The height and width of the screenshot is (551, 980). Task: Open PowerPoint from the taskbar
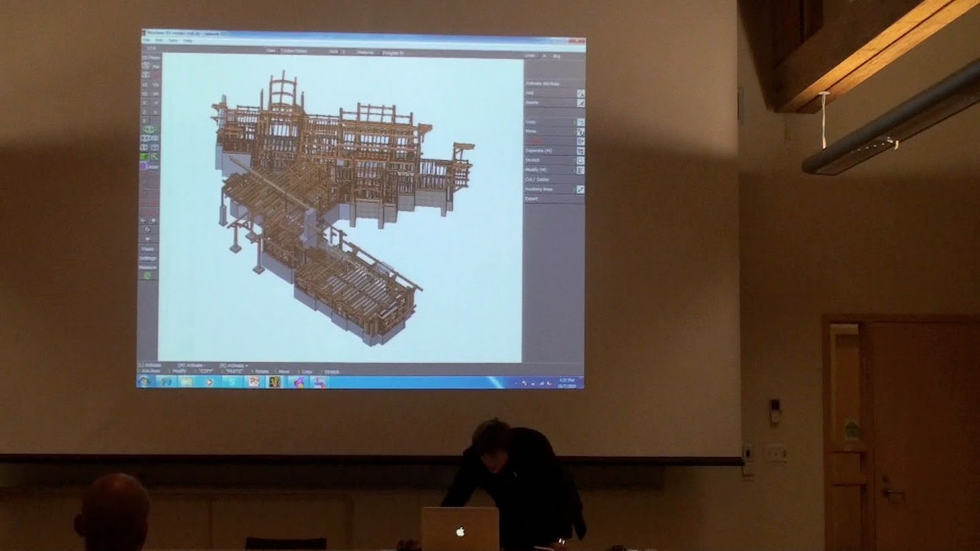tap(254, 381)
